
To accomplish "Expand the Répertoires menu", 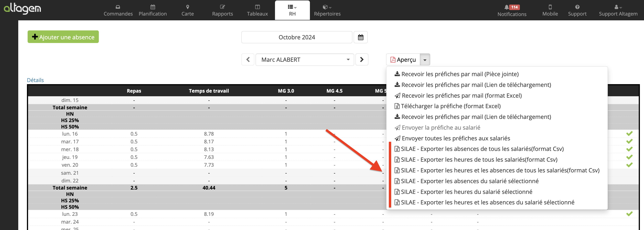I will (x=327, y=10).
